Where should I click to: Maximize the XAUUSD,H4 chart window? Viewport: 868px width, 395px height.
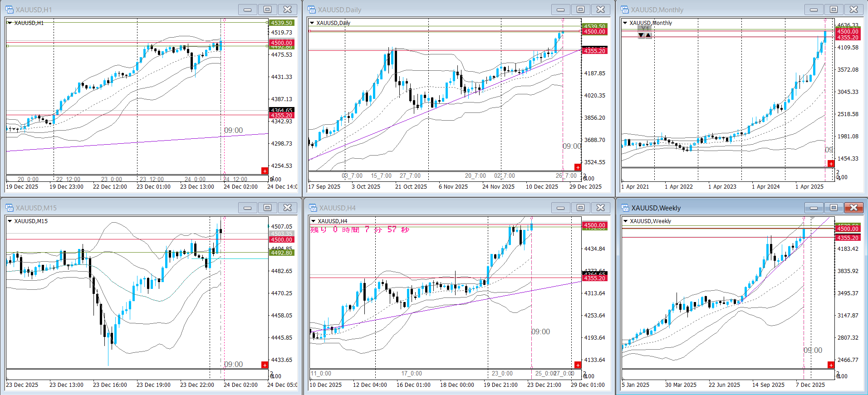click(x=580, y=208)
